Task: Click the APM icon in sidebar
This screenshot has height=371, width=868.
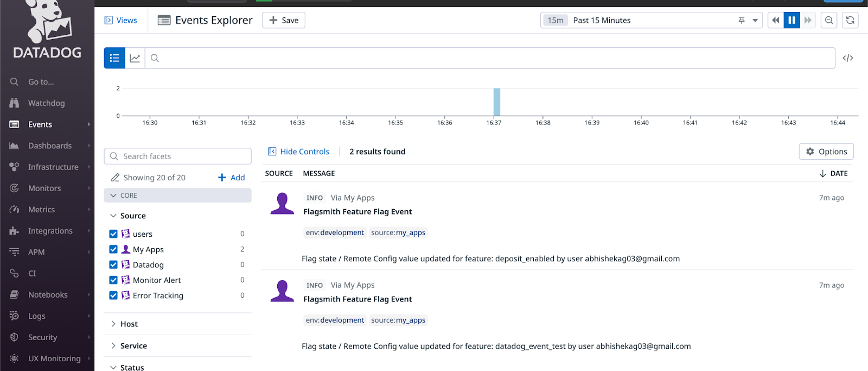Action: (x=14, y=252)
